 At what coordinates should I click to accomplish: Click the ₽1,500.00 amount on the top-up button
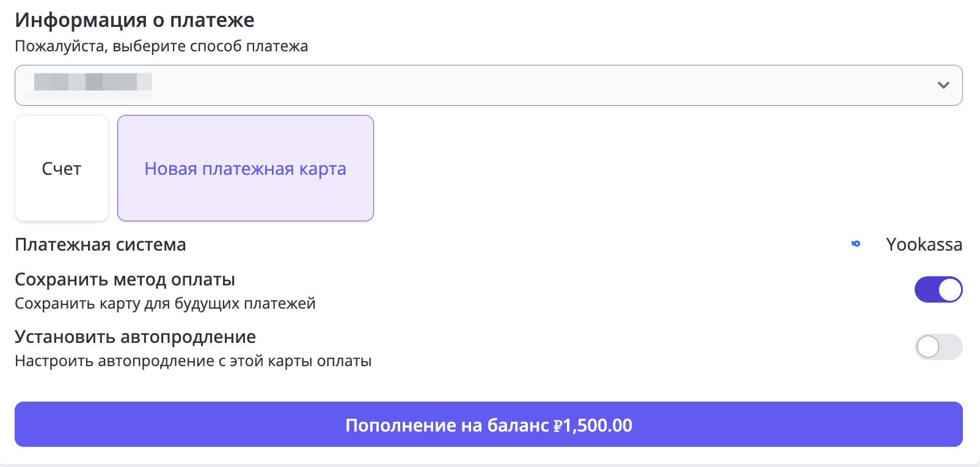593,425
